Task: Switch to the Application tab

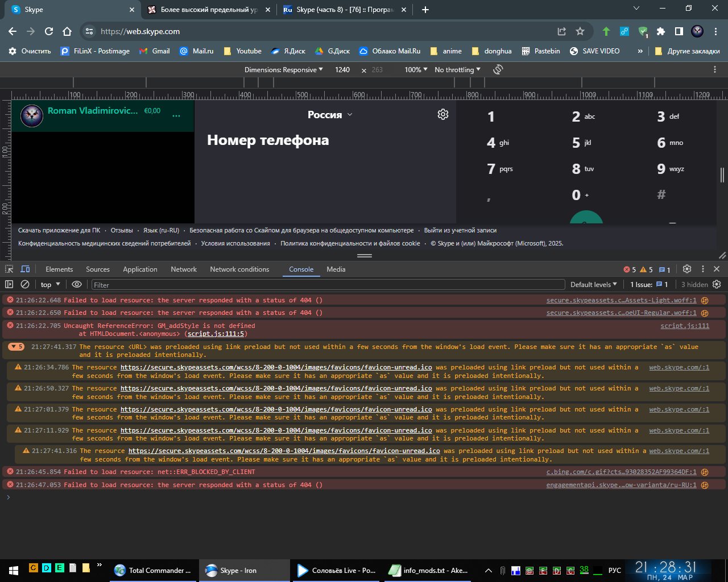Action: [x=140, y=269]
